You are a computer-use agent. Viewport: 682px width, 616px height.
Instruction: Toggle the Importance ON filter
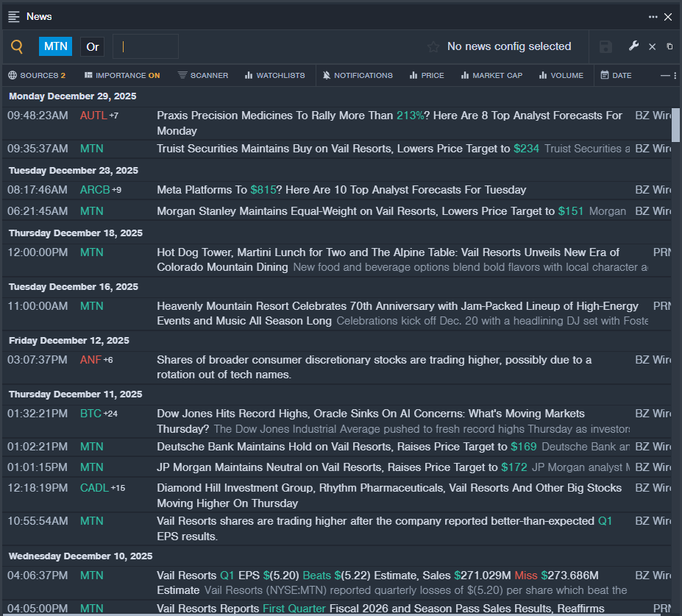tap(122, 75)
